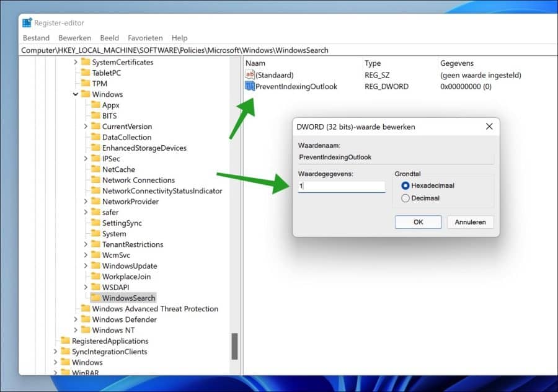The width and height of the screenshot is (558, 392).
Task: Select the SyncIntegrationClients tree label
Action: [109, 352]
